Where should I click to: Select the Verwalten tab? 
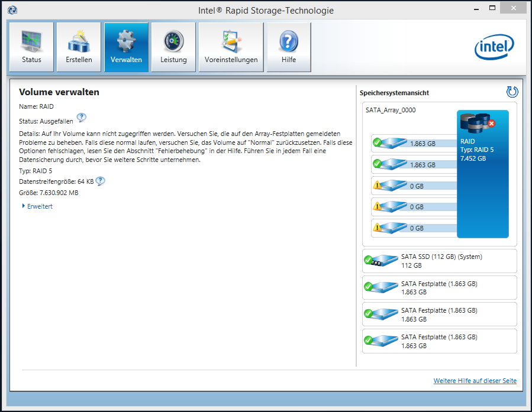pyautogui.click(x=126, y=47)
